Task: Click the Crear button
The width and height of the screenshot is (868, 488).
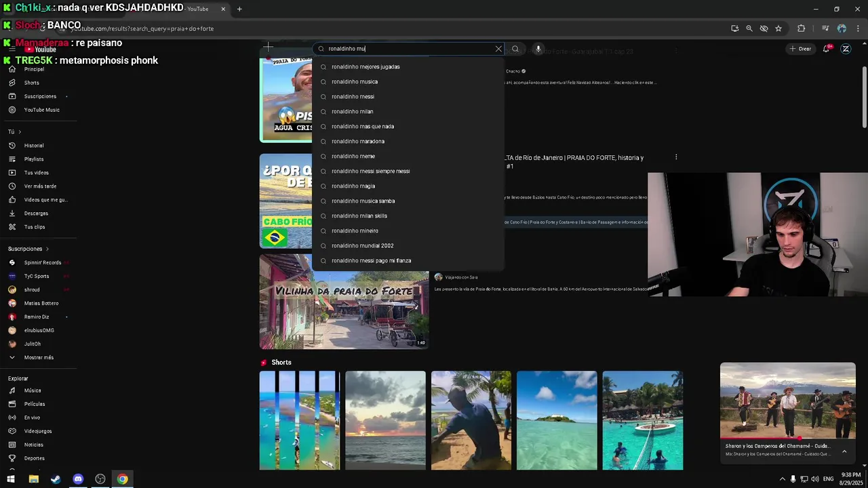Action: click(800, 49)
